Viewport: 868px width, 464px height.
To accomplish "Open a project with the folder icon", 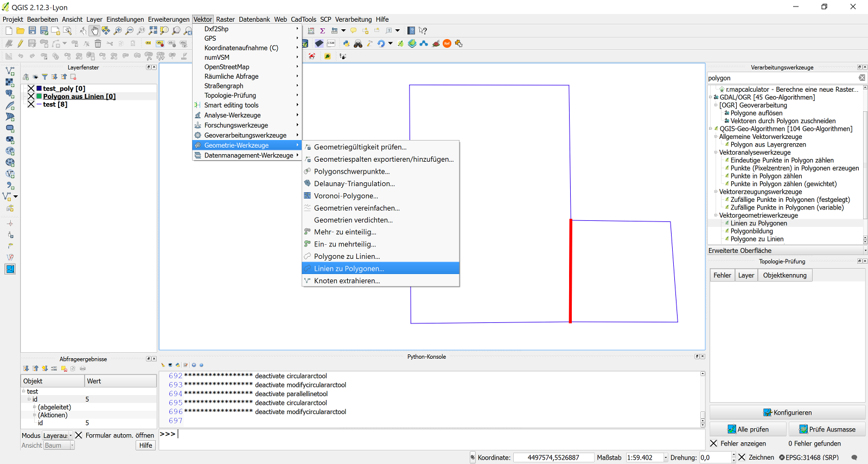I will [20, 31].
